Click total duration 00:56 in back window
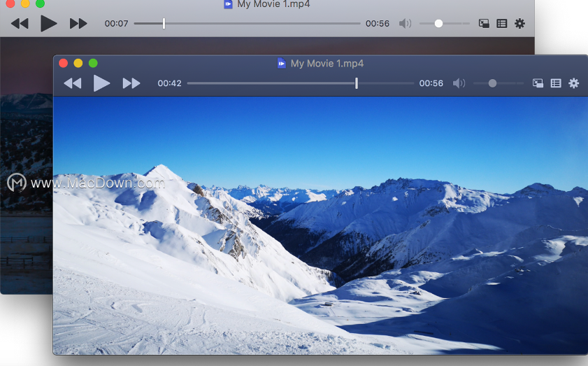 tap(378, 24)
